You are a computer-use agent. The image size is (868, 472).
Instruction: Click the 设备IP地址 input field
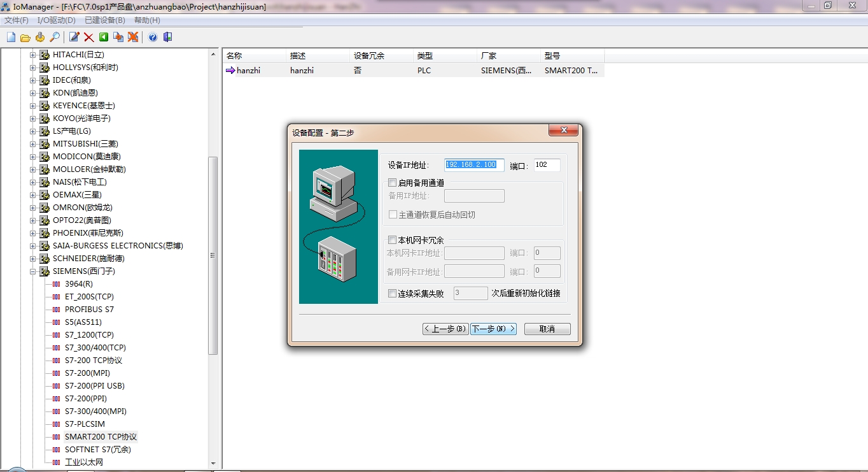click(474, 165)
